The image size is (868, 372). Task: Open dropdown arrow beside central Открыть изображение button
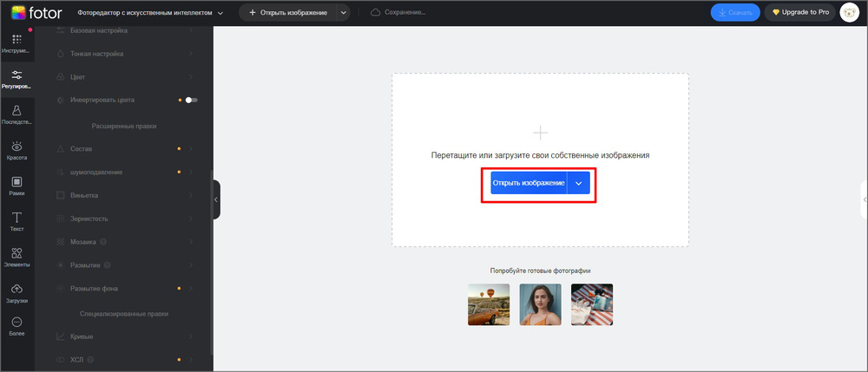point(579,184)
